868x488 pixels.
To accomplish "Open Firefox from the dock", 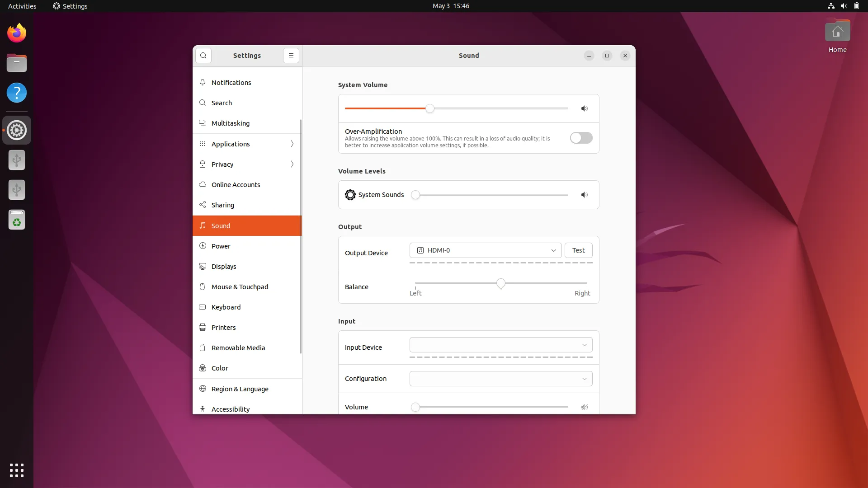I will (x=17, y=33).
